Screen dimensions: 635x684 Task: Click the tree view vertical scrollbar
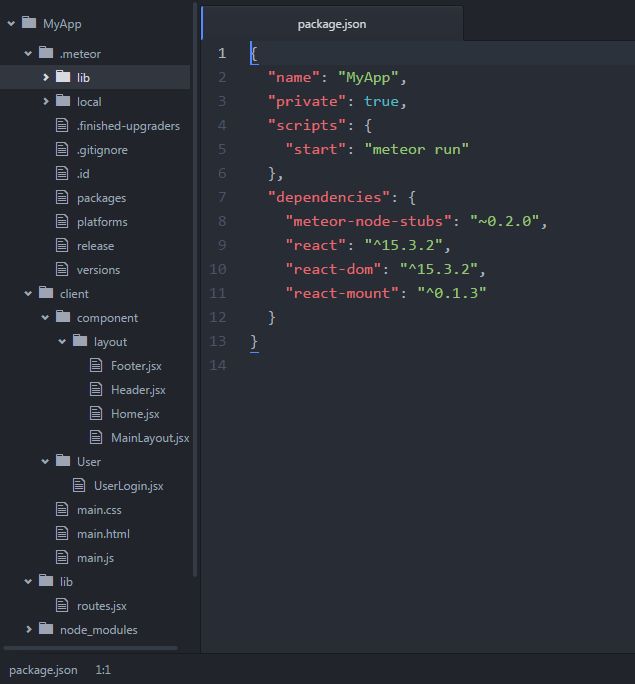click(x=195, y=290)
